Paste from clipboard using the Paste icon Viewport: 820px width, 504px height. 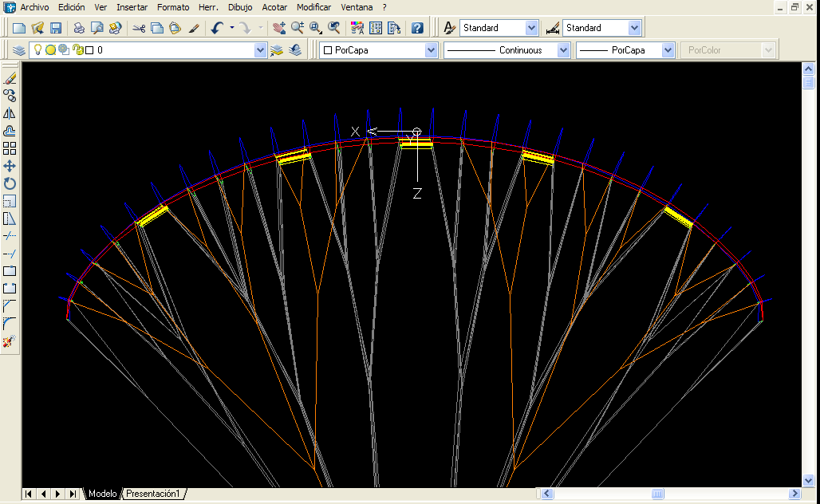175,28
